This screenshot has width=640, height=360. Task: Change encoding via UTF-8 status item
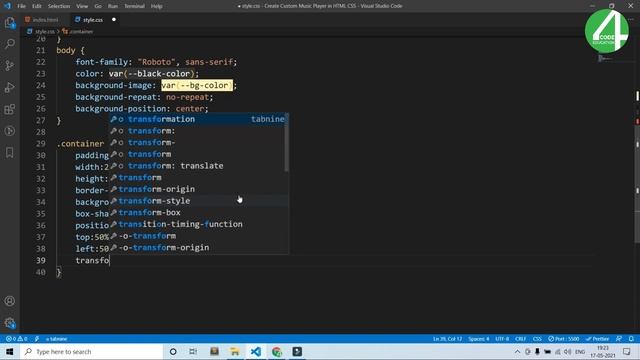point(502,339)
